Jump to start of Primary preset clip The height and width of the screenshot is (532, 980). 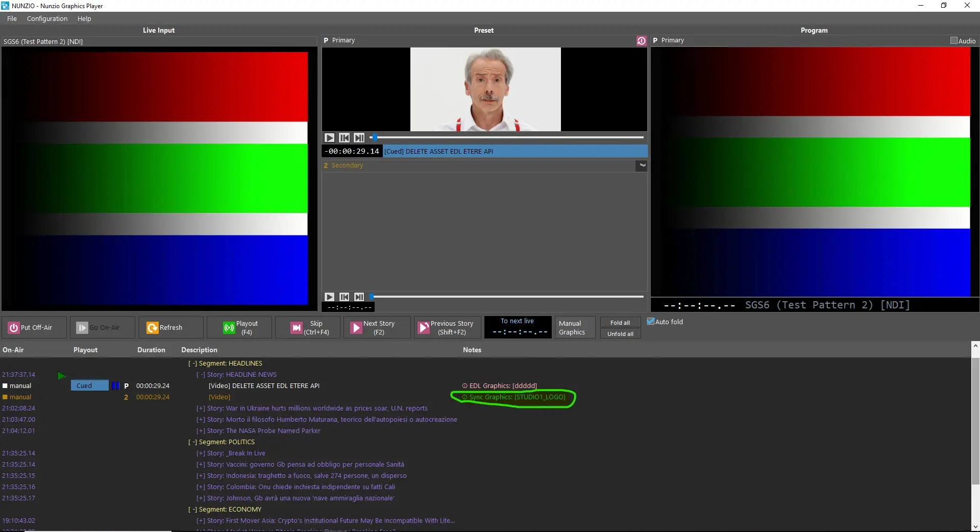(x=345, y=138)
